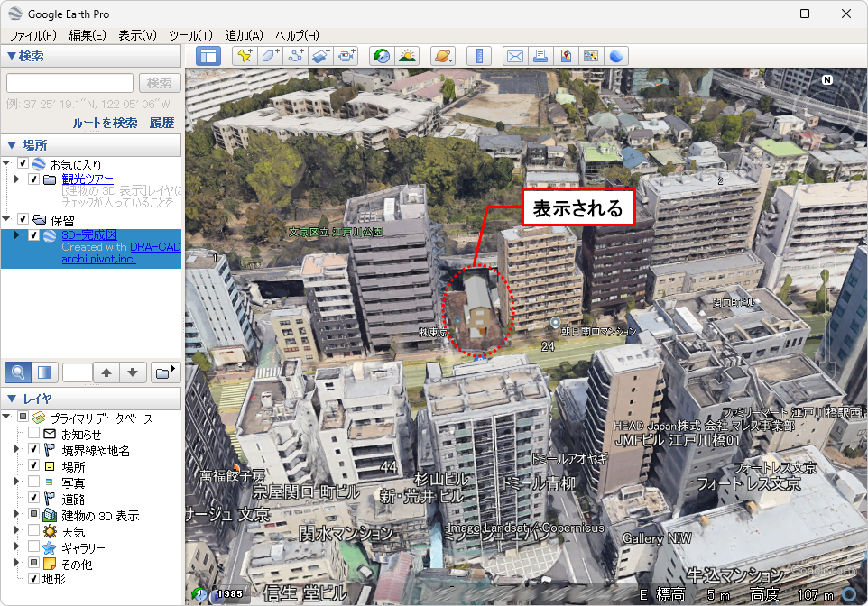Show sunlight across the landscape icon
This screenshot has width=868, height=606.
(x=407, y=57)
